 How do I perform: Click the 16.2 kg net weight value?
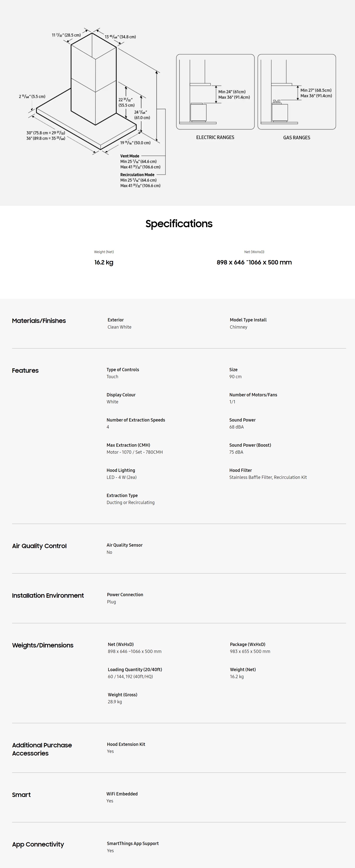click(x=104, y=262)
